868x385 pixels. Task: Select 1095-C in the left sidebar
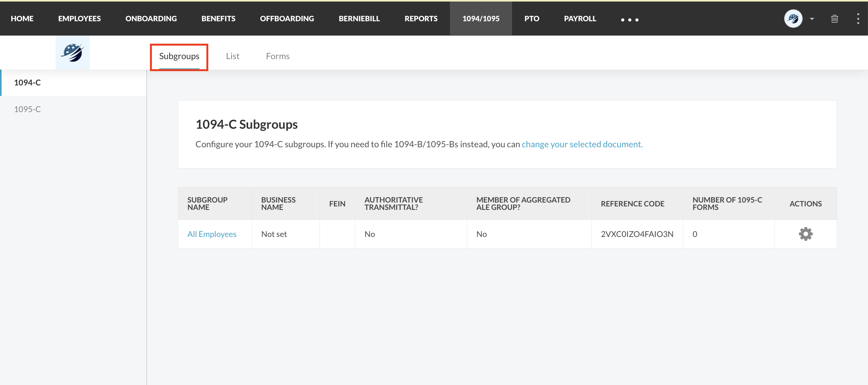pos(27,109)
